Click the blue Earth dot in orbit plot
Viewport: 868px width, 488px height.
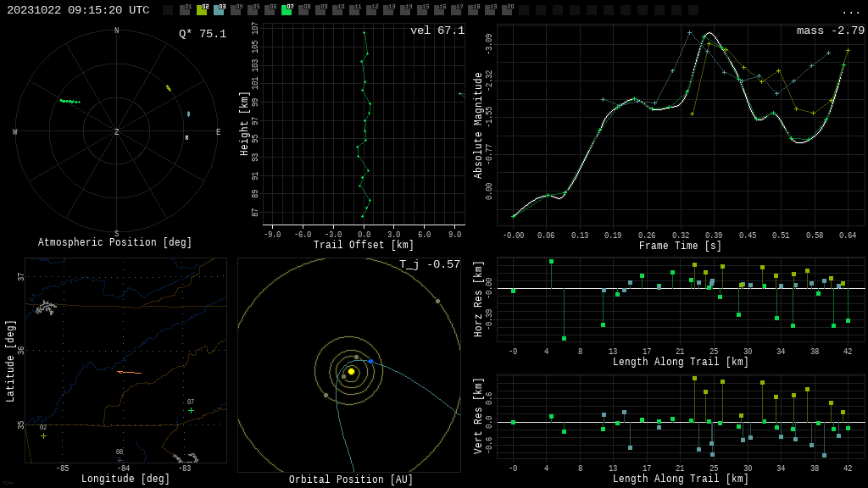(x=370, y=362)
